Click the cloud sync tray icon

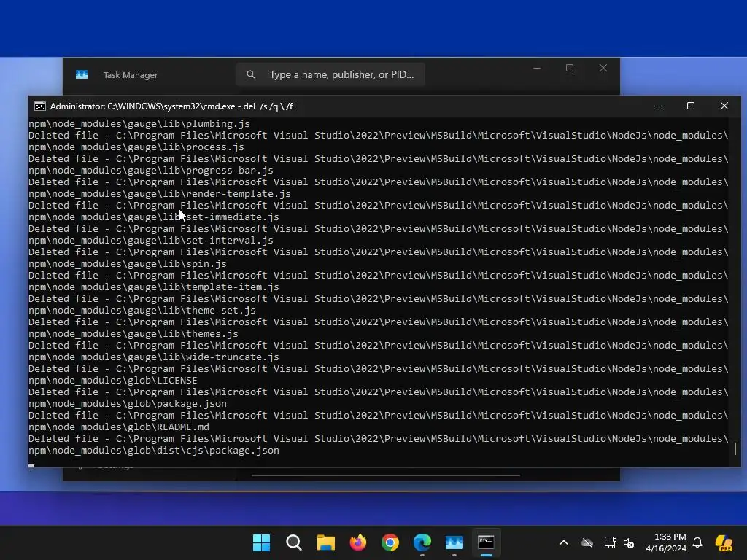click(x=587, y=542)
